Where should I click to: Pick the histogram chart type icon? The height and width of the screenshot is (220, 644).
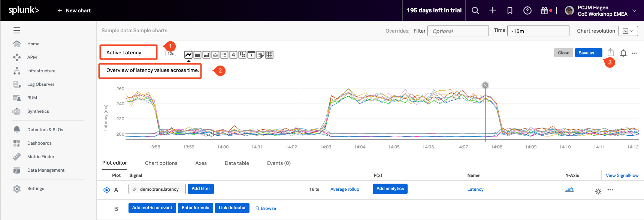click(x=215, y=55)
